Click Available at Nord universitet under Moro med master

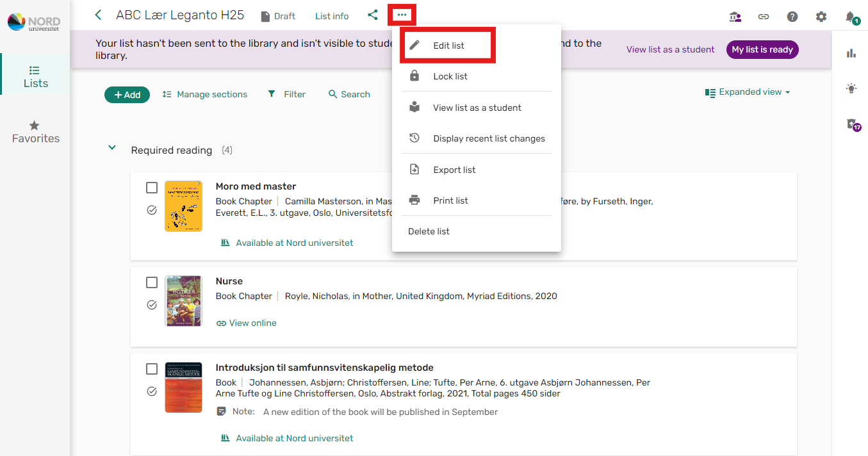pos(287,243)
